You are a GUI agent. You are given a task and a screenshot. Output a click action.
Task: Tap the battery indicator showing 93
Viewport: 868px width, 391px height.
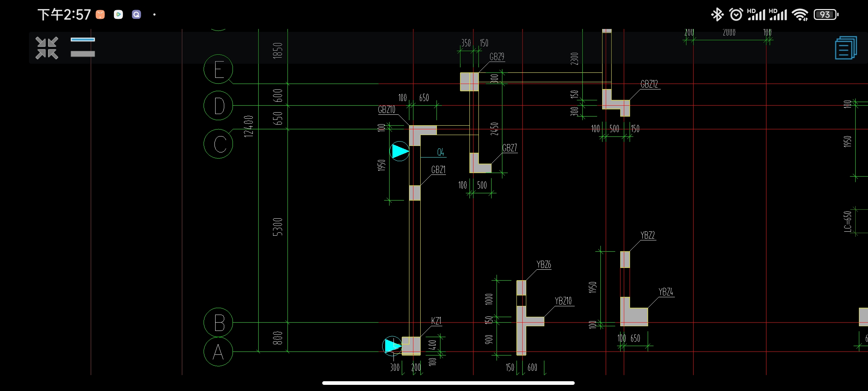point(826,14)
